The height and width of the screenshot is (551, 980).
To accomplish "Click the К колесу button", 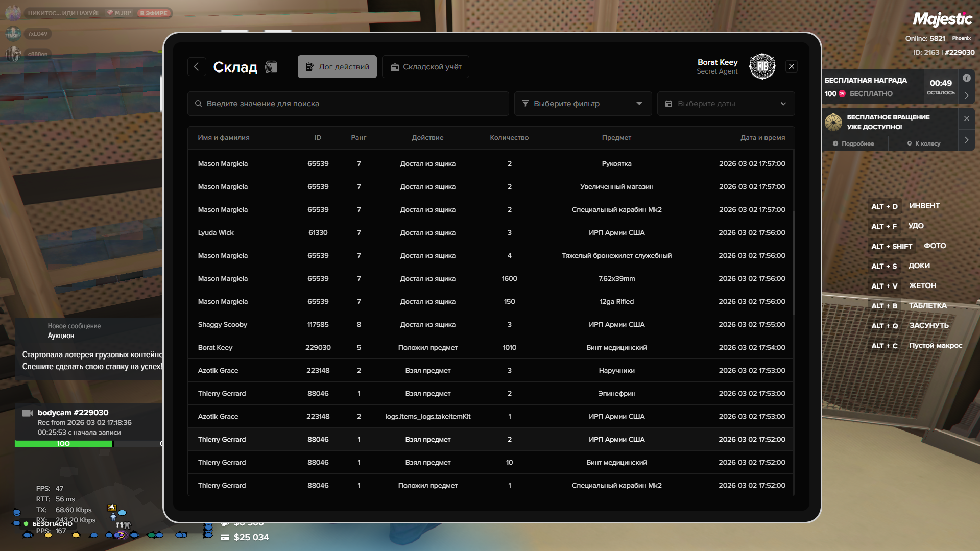I will point(924,143).
